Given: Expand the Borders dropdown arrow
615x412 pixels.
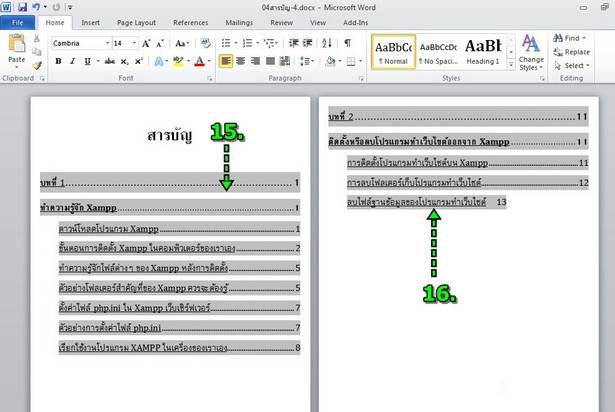Looking at the screenshot, I should coord(360,61).
